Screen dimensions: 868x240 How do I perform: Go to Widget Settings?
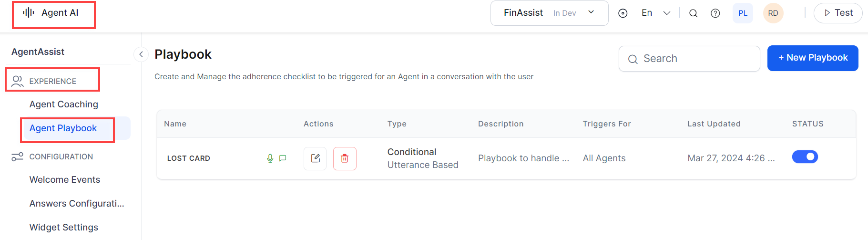(64, 228)
